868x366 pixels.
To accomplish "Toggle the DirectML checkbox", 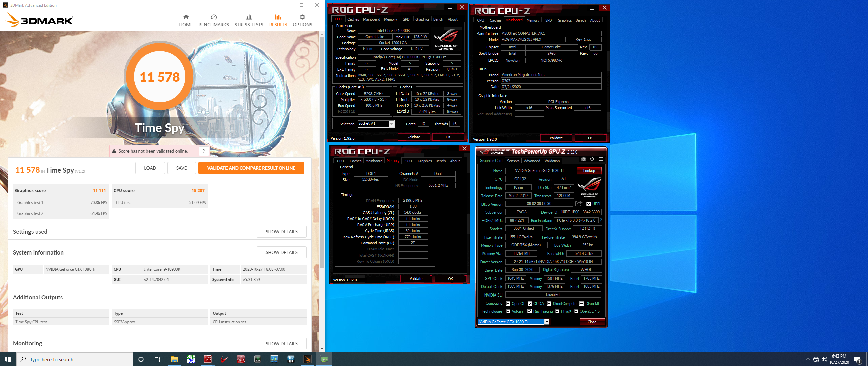I will pyautogui.click(x=581, y=304).
